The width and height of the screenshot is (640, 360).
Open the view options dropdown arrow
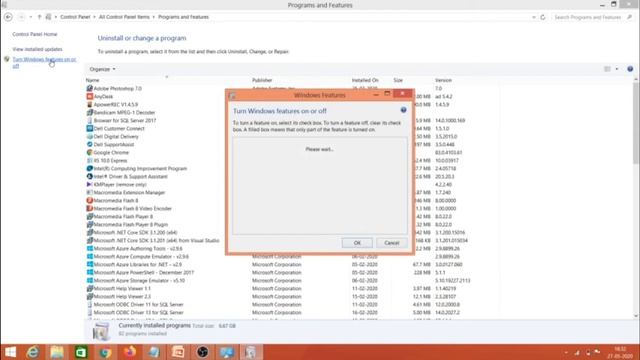(x=617, y=69)
